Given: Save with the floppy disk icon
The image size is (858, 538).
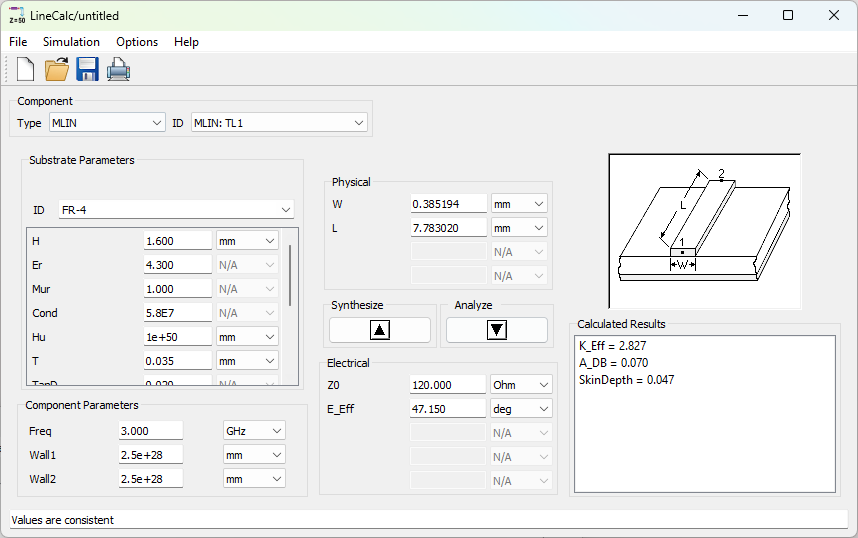Looking at the screenshot, I should tap(87, 70).
